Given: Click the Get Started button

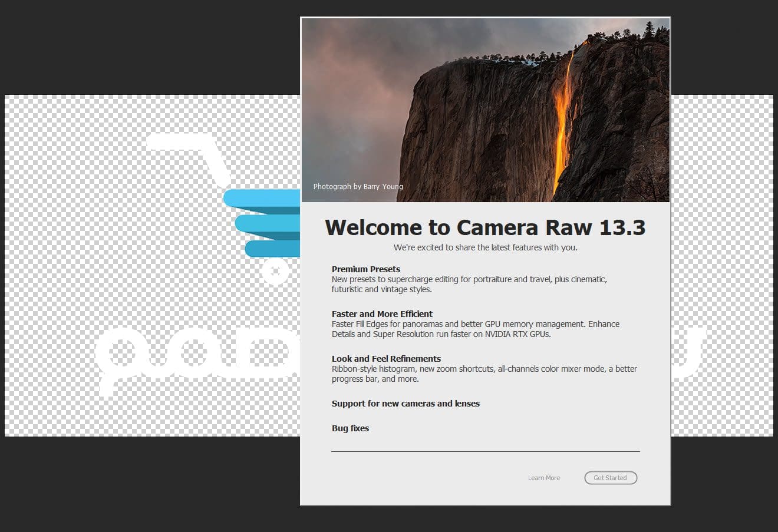Looking at the screenshot, I should tap(610, 478).
